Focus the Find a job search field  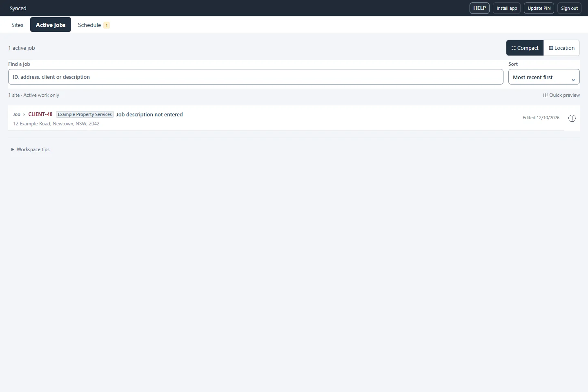click(256, 77)
